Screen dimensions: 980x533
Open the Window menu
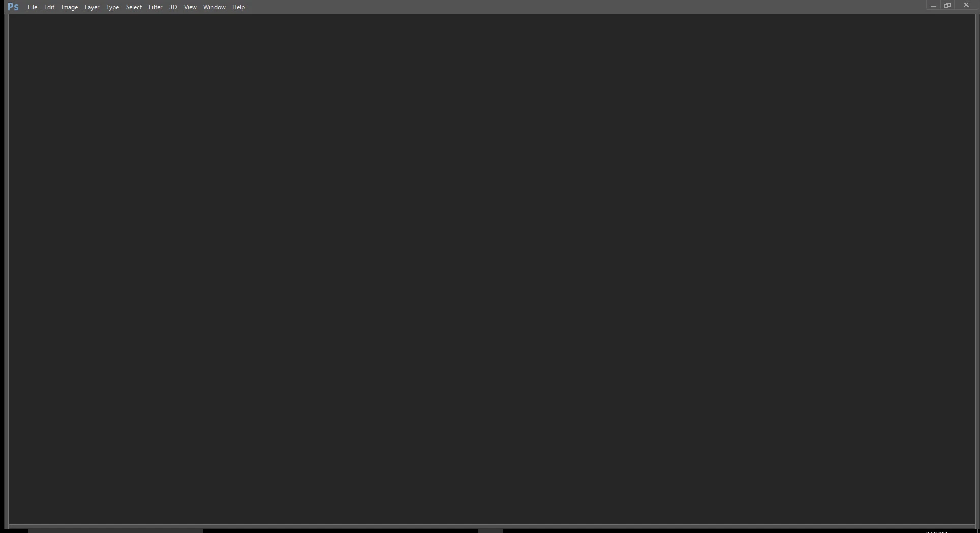click(x=214, y=7)
